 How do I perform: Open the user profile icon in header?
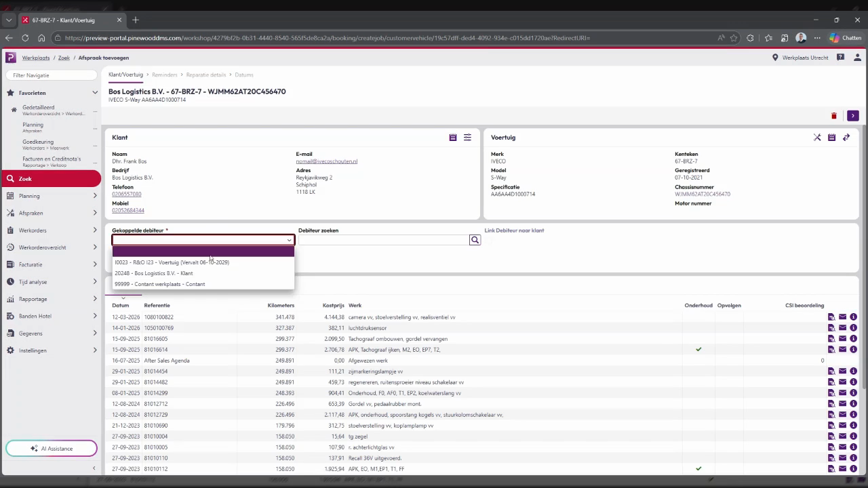point(856,58)
